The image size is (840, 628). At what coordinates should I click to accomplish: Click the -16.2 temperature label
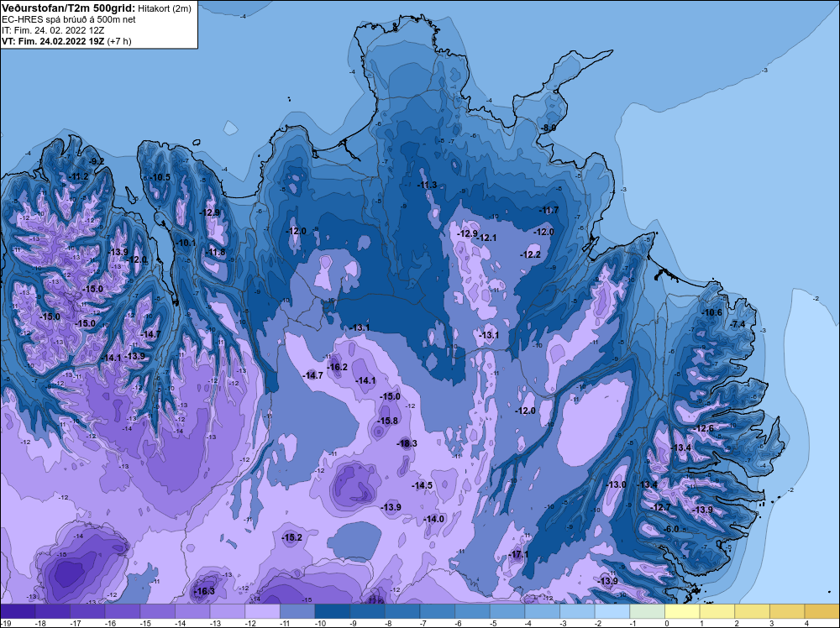pos(338,367)
